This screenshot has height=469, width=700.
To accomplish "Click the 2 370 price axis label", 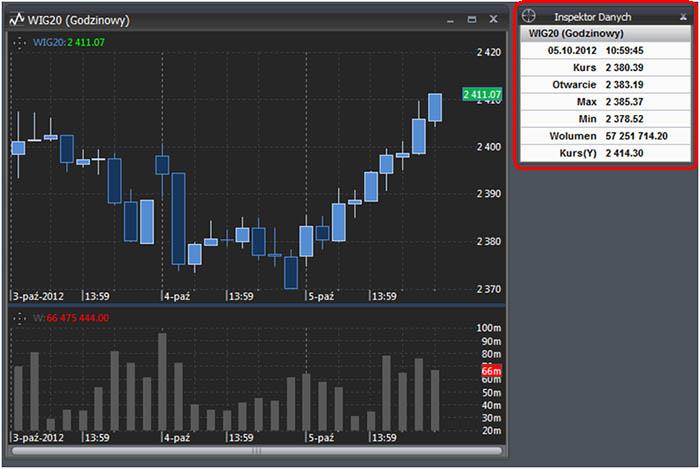I will (488, 289).
